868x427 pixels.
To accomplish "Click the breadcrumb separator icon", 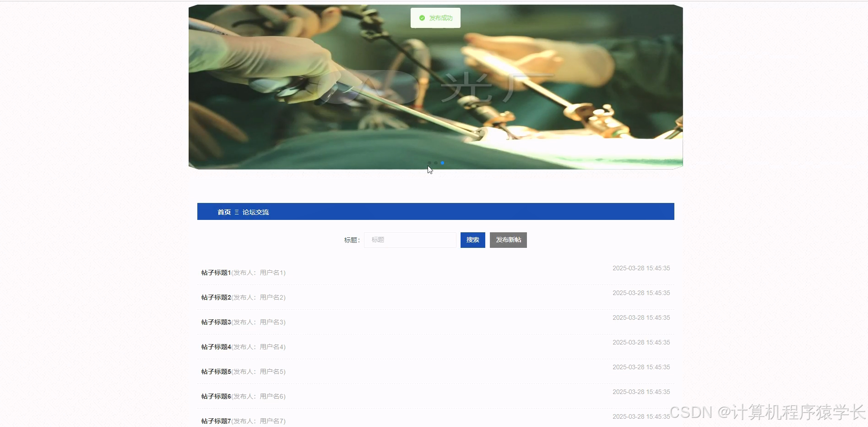I will (237, 212).
